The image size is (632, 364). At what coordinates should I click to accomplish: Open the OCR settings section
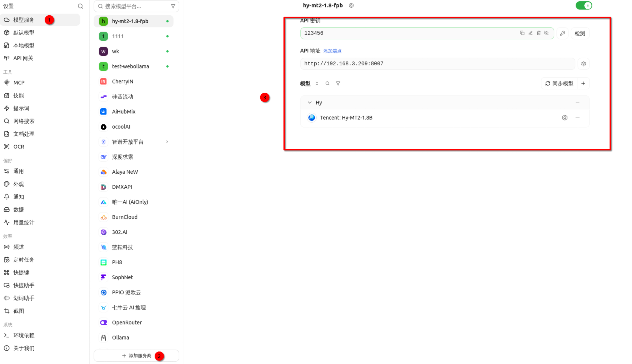40,147
